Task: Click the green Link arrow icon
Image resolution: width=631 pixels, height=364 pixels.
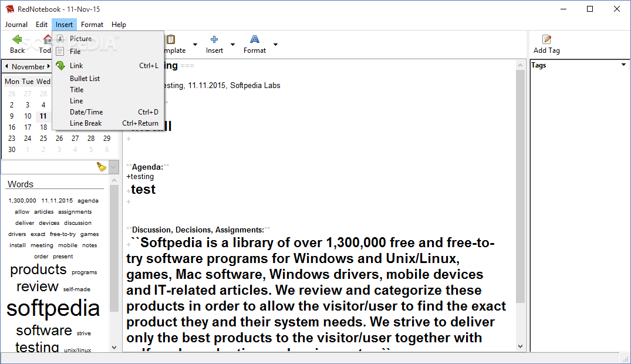Action: click(60, 66)
